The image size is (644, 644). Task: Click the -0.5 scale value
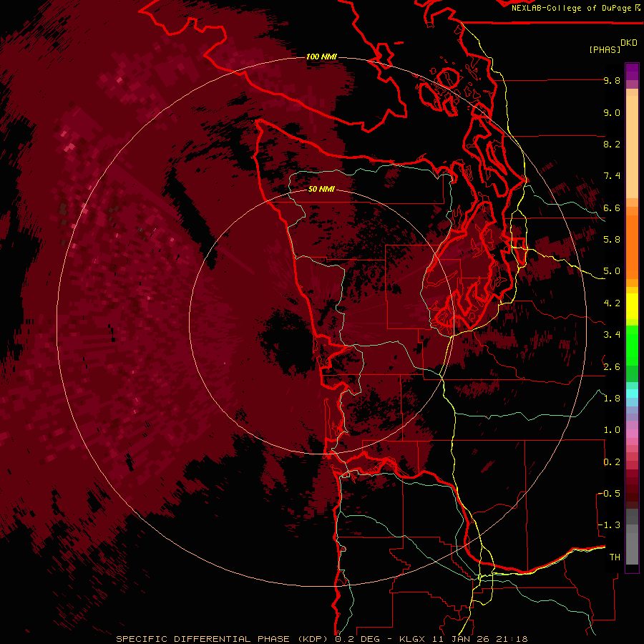(x=609, y=494)
